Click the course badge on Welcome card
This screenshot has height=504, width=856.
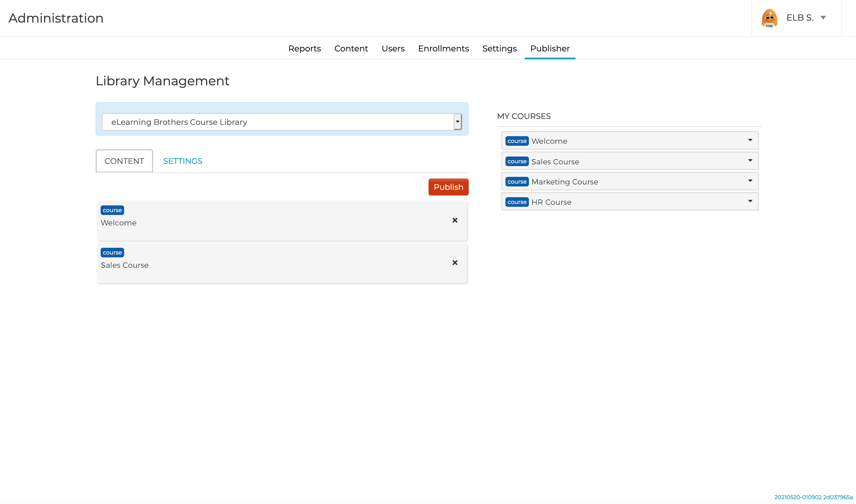coord(112,210)
